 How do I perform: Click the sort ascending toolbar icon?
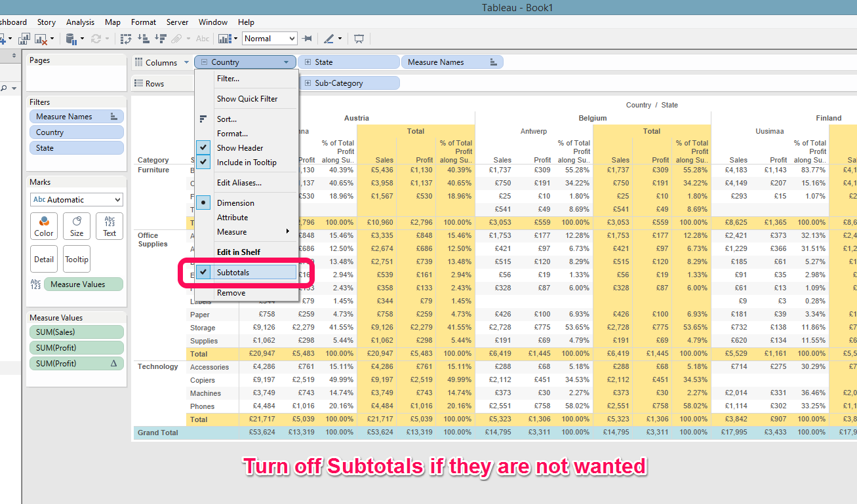pyautogui.click(x=144, y=39)
